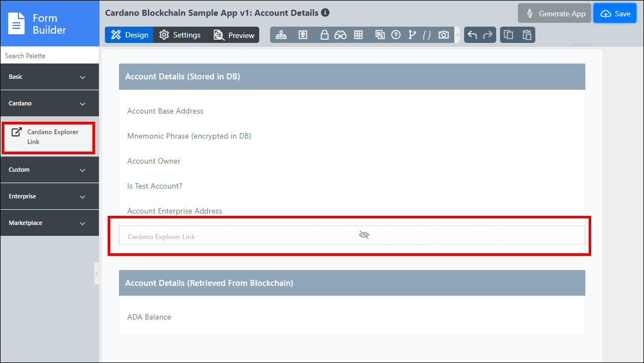Click the Cardano Explorer Link external-link icon
Viewport: 644px width, 363px height.
16,132
